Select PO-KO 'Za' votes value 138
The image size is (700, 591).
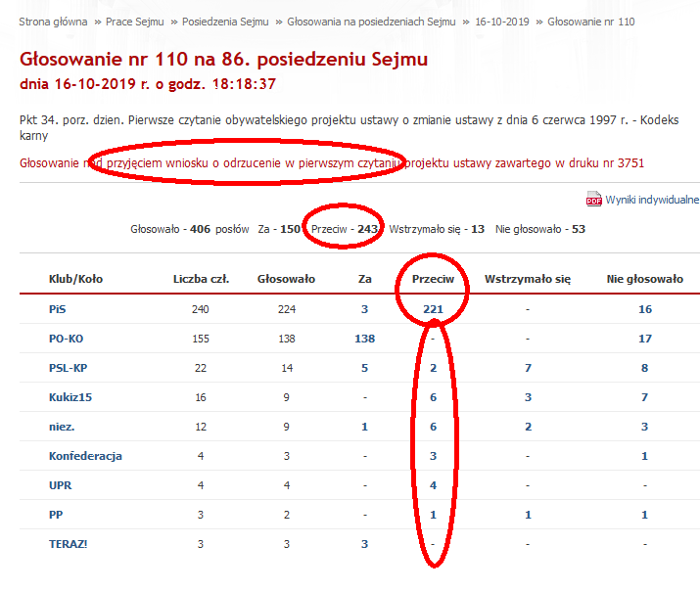click(x=365, y=339)
